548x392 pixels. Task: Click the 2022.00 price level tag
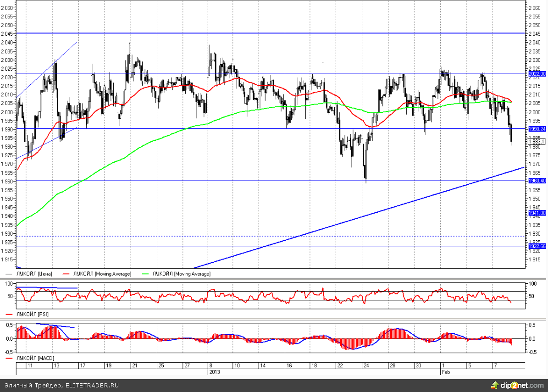(x=537, y=74)
